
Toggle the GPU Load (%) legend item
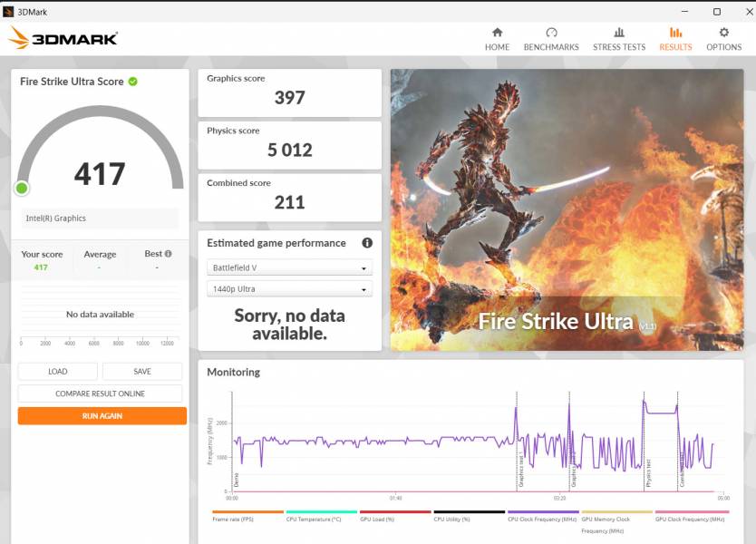pyautogui.click(x=395, y=516)
